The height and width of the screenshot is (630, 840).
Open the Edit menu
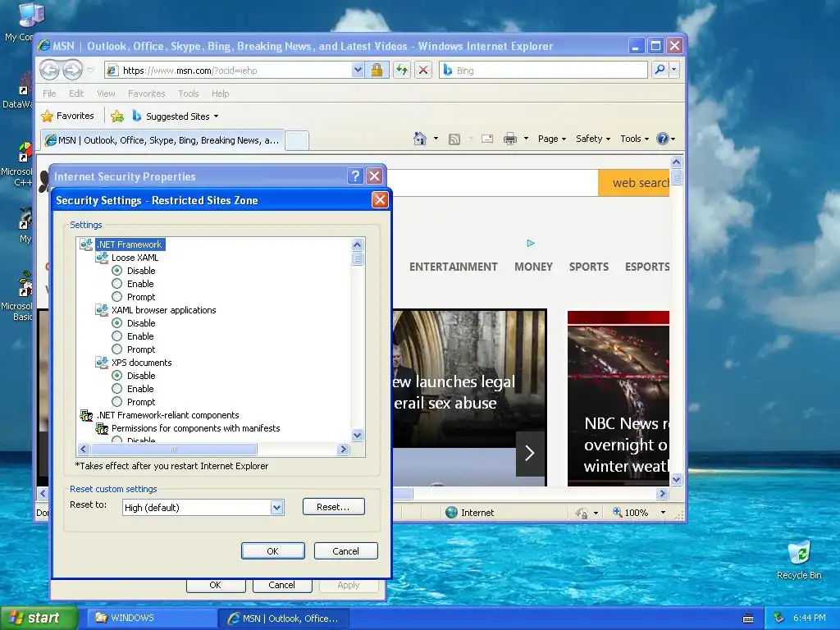[x=76, y=94]
